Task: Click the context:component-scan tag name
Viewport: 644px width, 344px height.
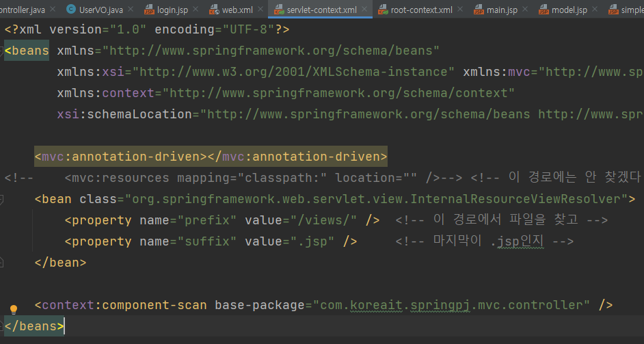Action: coord(124,306)
